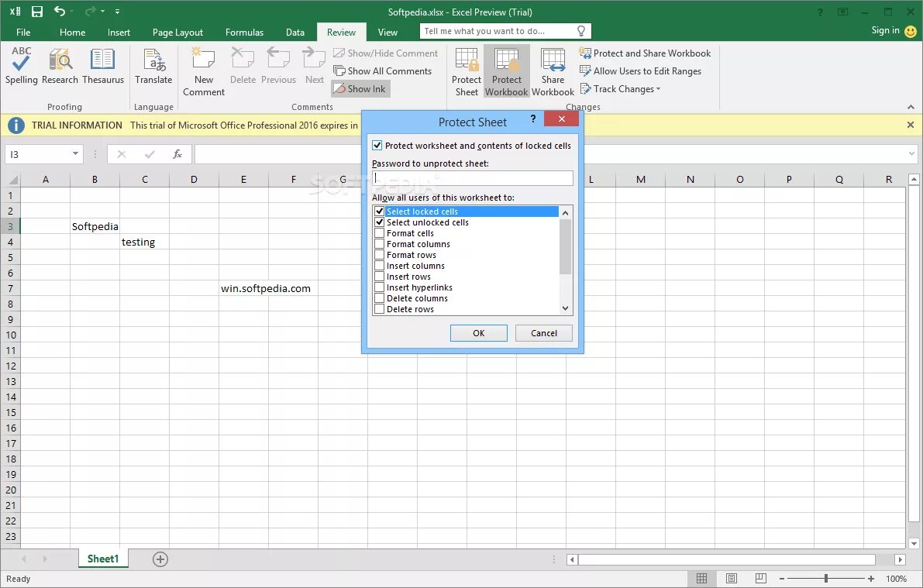
Task: Go to the Previous comment
Action: (x=278, y=65)
